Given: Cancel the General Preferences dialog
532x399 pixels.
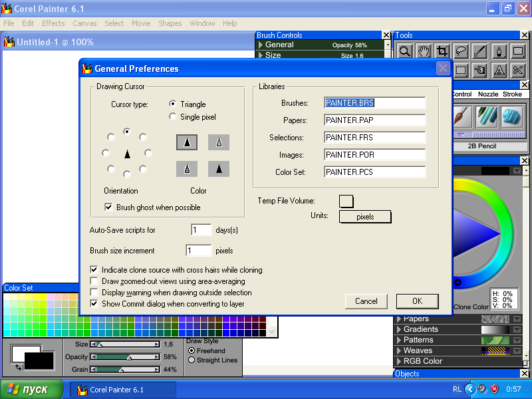Looking at the screenshot, I should [x=366, y=301].
